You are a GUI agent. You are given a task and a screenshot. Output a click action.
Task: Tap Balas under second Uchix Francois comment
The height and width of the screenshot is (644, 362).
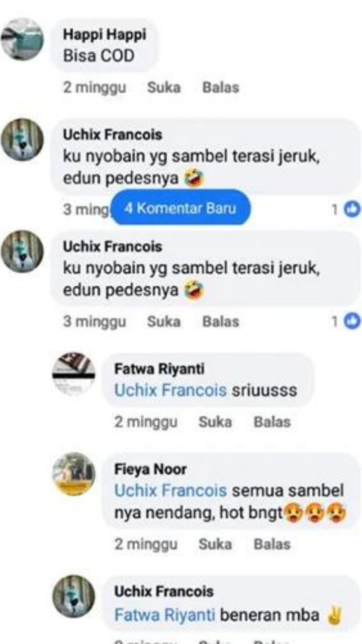pos(220,321)
